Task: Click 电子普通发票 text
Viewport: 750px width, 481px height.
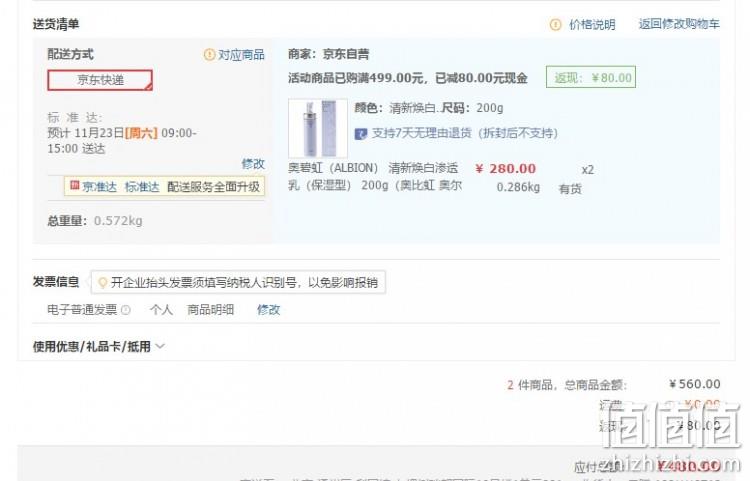Action: pyautogui.click(x=82, y=310)
